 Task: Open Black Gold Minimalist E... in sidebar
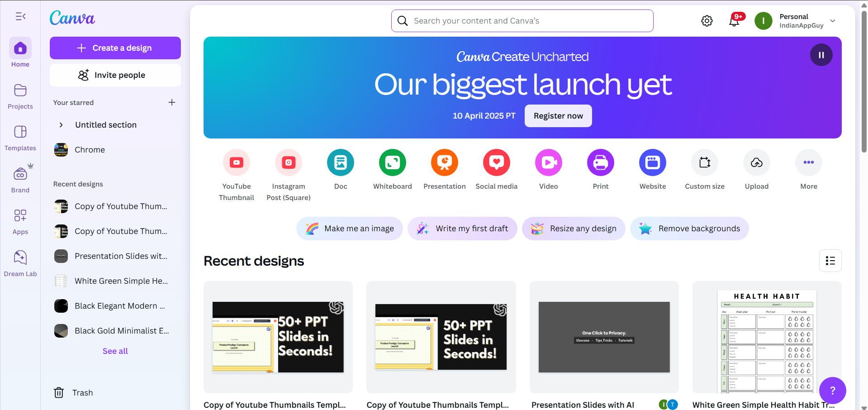(x=115, y=331)
